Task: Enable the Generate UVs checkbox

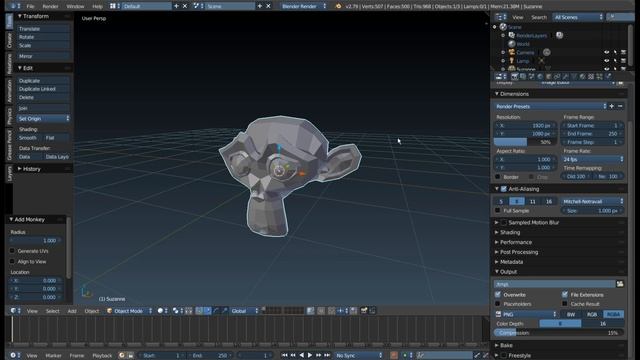Action: click(12, 251)
